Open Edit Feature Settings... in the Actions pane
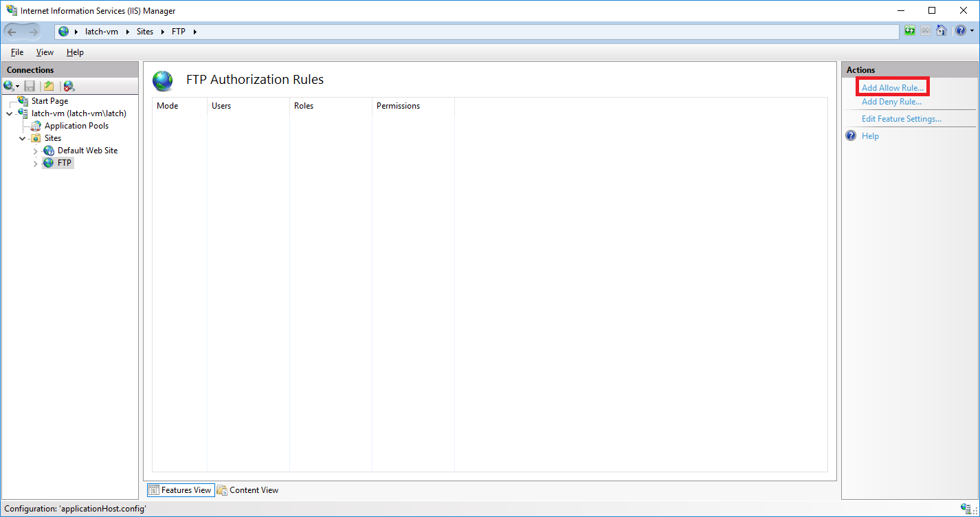 (x=902, y=119)
